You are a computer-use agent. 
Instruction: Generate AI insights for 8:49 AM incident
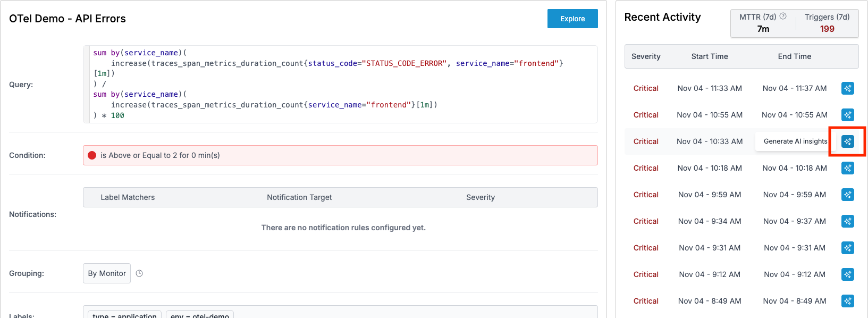[x=848, y=301]
